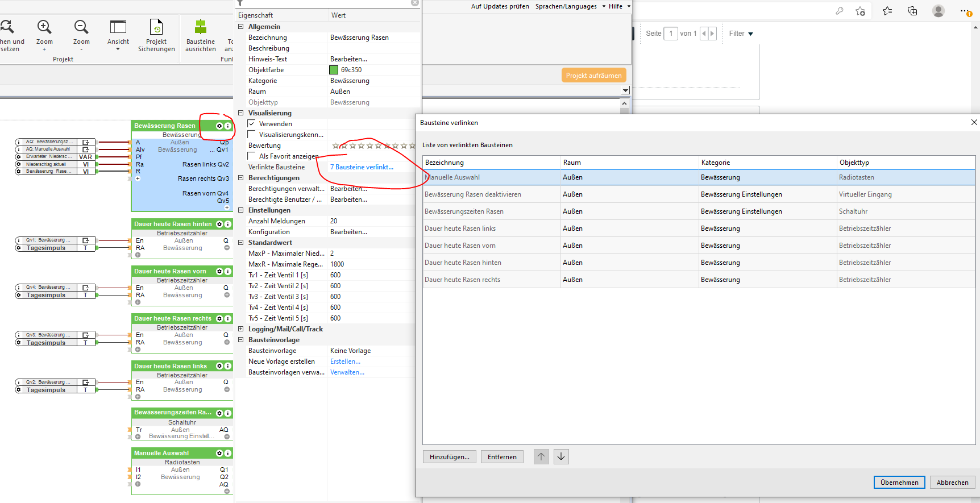Click info icon on Dauer heute Rasen vorn

point(228,272)
